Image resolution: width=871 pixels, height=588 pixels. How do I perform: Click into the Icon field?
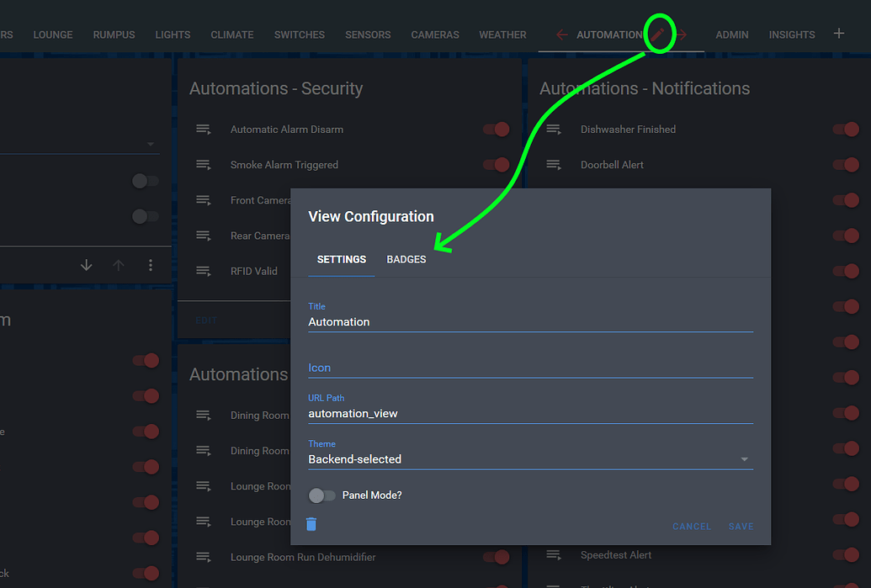click(530, 368)
